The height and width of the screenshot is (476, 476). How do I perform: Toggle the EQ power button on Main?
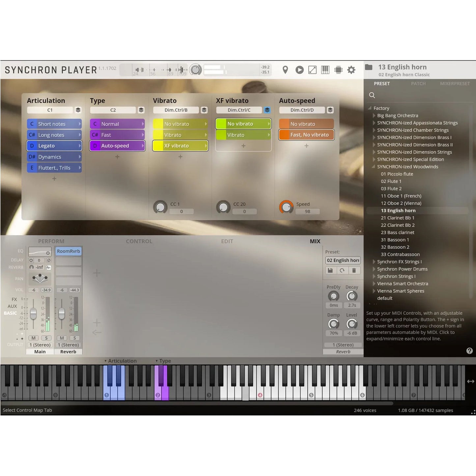48,253
